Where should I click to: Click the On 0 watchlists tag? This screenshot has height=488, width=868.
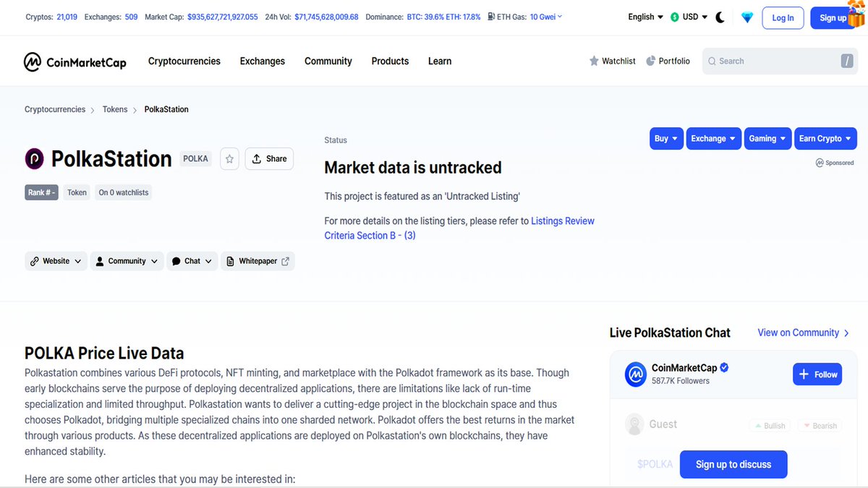click(x=124, y=192)
